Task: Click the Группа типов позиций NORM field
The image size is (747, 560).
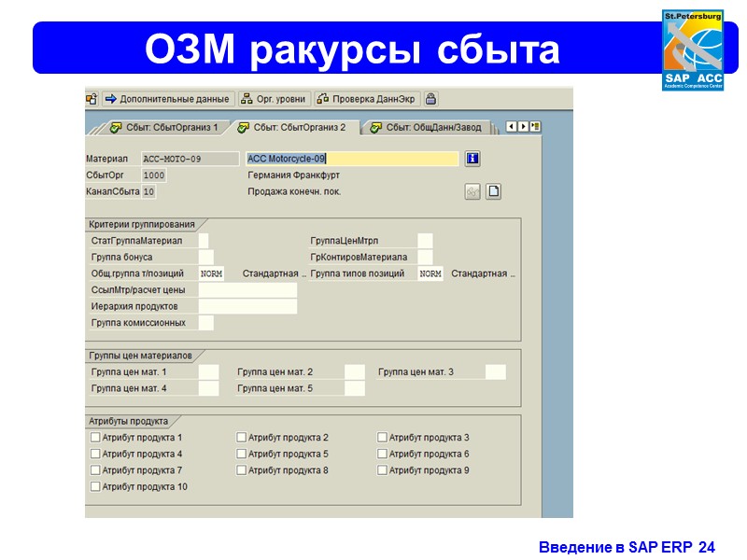Action: point(430,273)
